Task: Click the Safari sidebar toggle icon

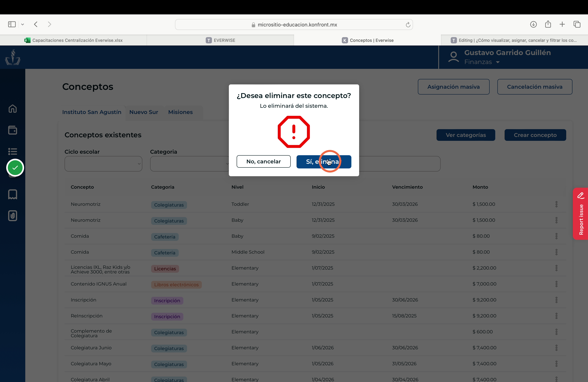Action: pyautogui.click(x=12, y=24)
